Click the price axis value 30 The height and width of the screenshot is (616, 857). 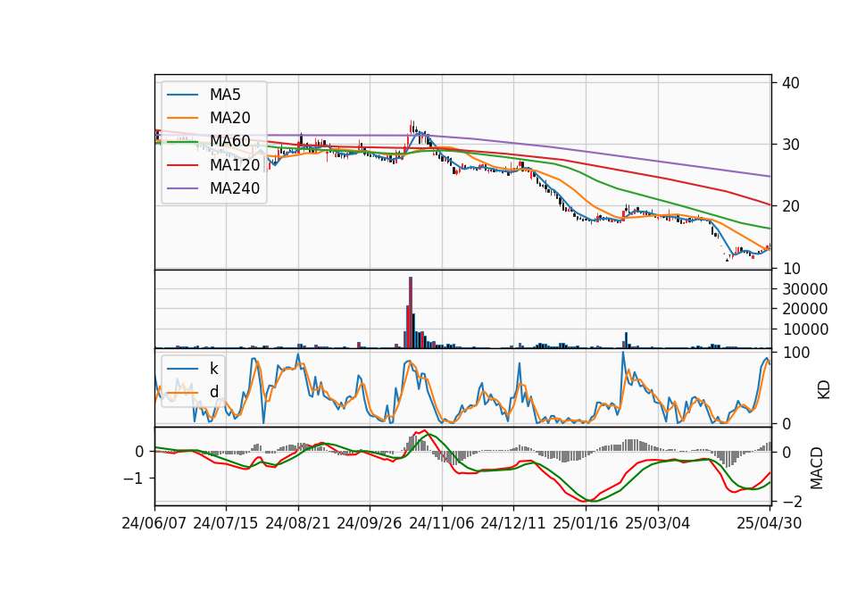791,145
